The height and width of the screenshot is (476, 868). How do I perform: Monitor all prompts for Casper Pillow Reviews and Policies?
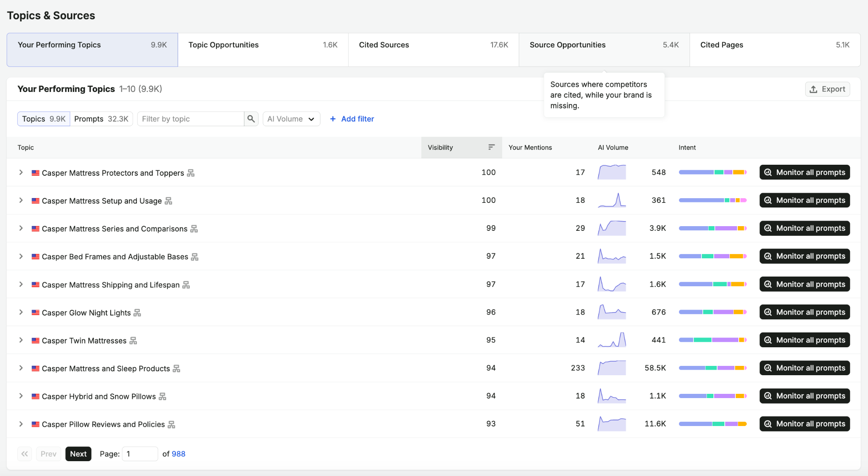(804, 424)
